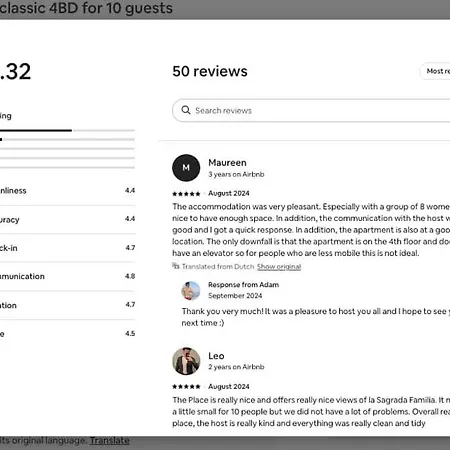The height and width of the screenshot is (450, 450).
Task: Click the translate icon beside Translated from Dutch
Action: coord(176,266)
